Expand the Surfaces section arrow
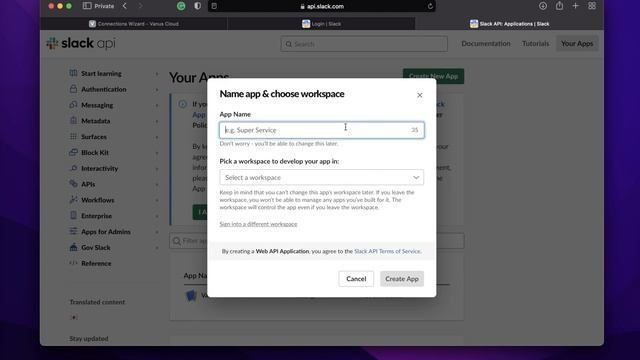640x360 pixels. [157, 137]
